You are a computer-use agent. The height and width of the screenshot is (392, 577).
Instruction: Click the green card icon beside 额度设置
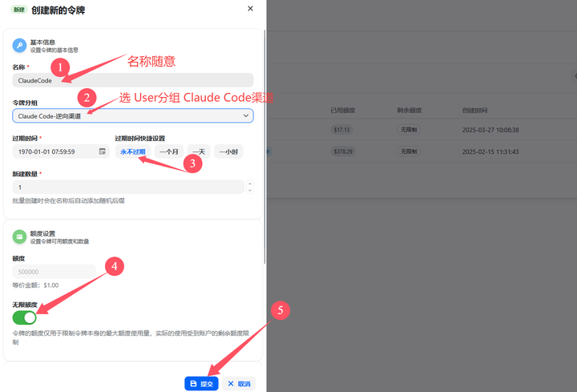pos(19,237)
